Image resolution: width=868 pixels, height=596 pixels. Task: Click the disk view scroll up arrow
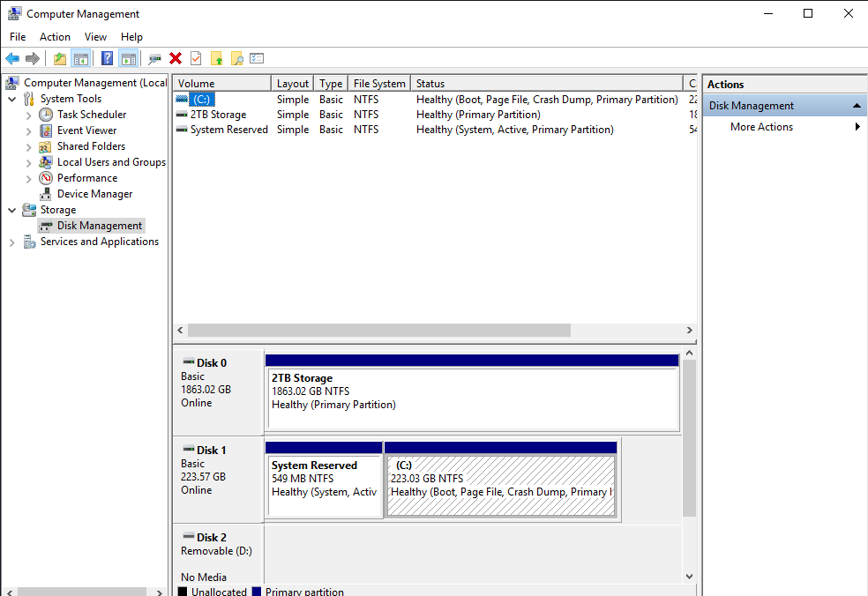click(x=689, y=353)
